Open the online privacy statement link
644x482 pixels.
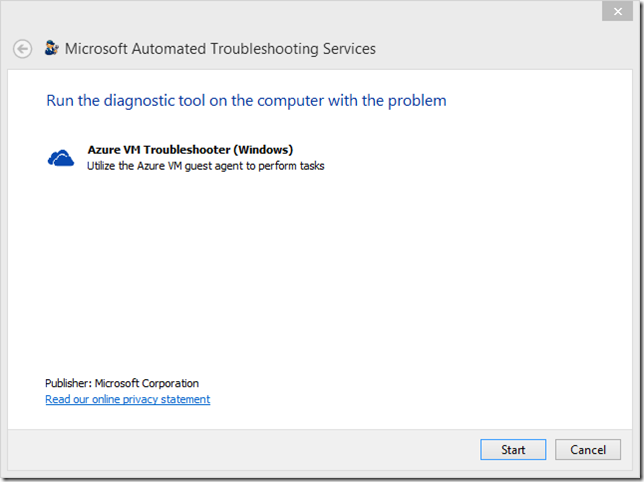(128, 399)
